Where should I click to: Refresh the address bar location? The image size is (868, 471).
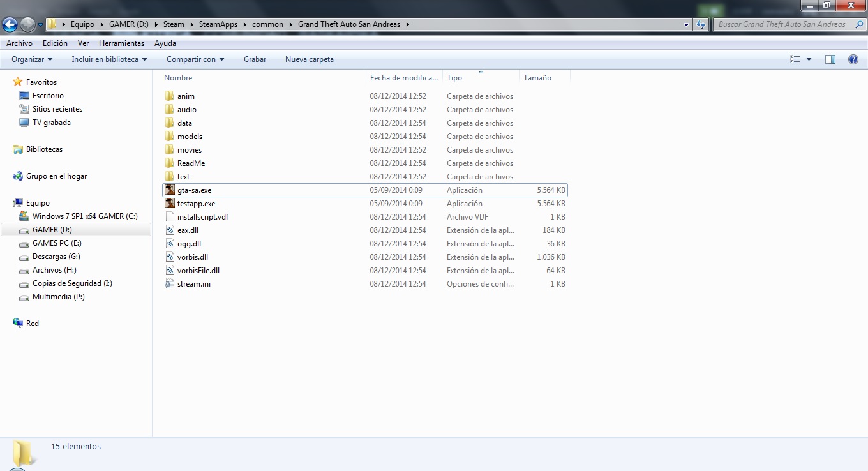click(701, 24)
